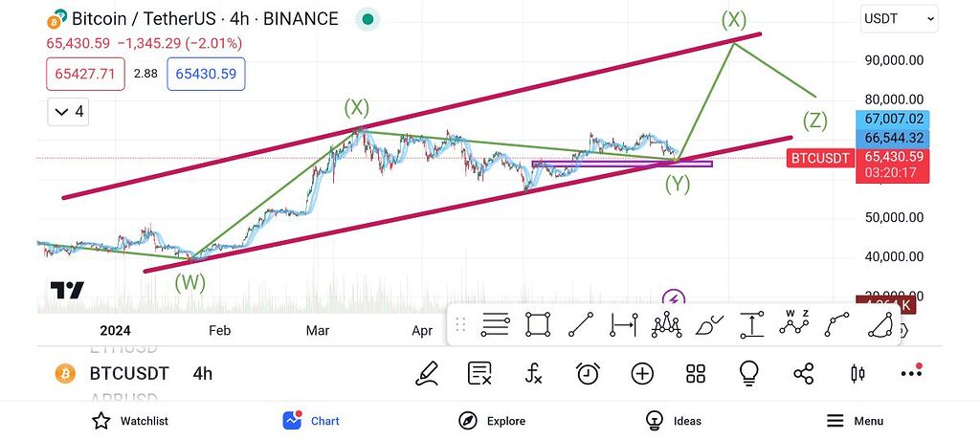980x440 pixels.
Task: Expand the collapsed indicators legend showing 4
Action: pos(70,112)
